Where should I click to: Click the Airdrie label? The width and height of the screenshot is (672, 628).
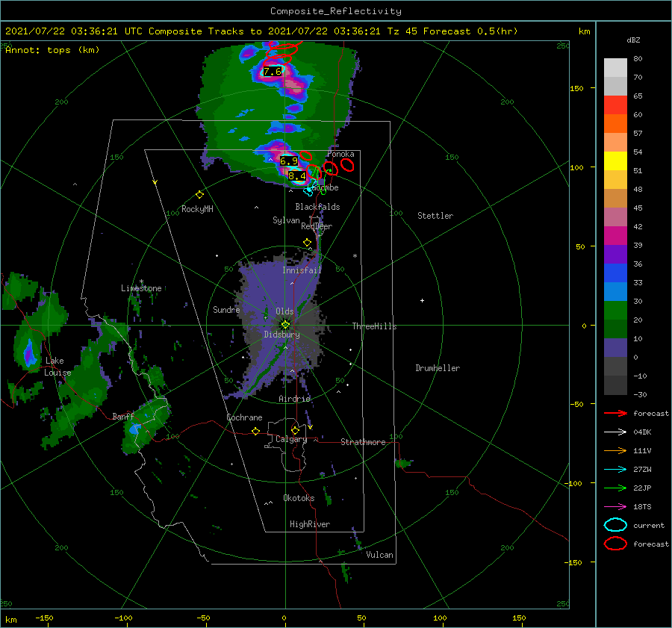pyautogui.click(x=294, y=399)
